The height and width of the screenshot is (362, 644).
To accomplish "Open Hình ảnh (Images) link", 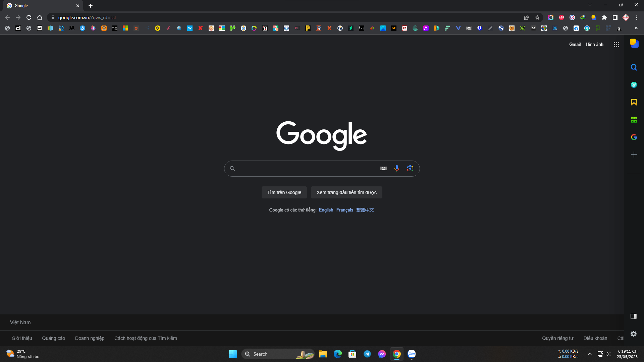I will 594,44.
